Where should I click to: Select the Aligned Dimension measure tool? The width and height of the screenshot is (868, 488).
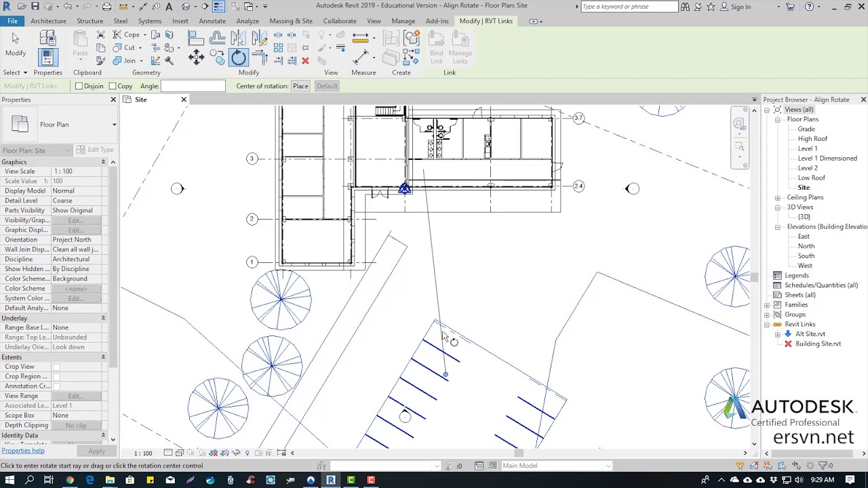360,57
